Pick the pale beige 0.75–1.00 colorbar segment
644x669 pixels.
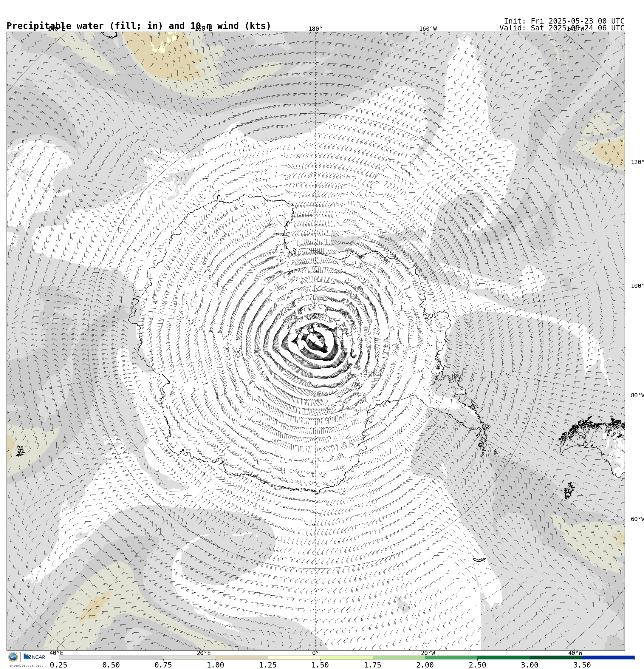coord(189,657)
